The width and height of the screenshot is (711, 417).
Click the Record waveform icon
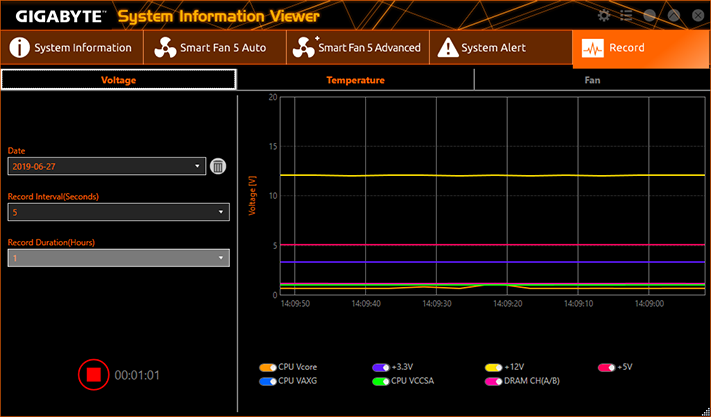[x=593, y=48]
